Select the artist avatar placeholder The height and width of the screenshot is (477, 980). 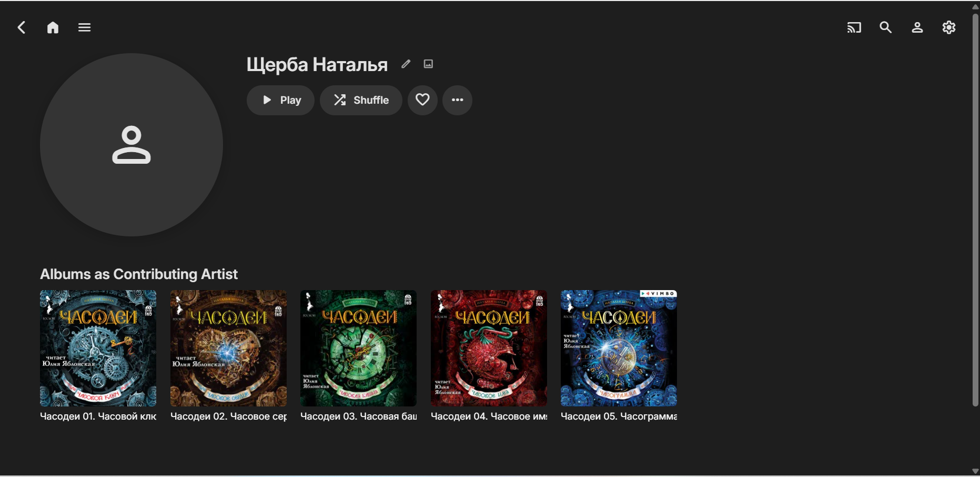[132, 145]
